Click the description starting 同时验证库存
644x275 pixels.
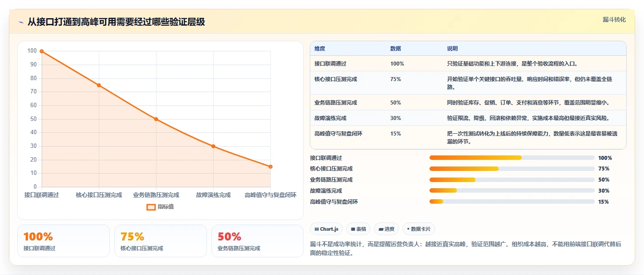529,103
